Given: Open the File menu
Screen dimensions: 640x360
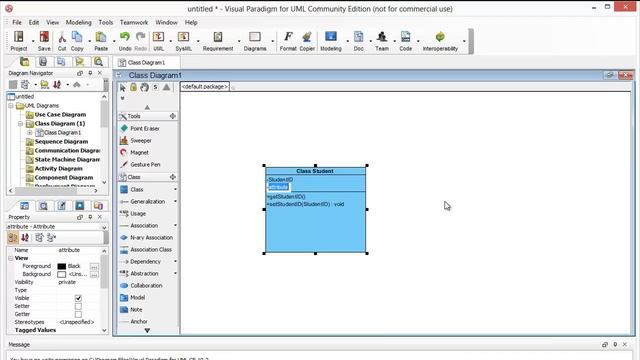Looking at the screenshot, I should [x=17, y=22].
